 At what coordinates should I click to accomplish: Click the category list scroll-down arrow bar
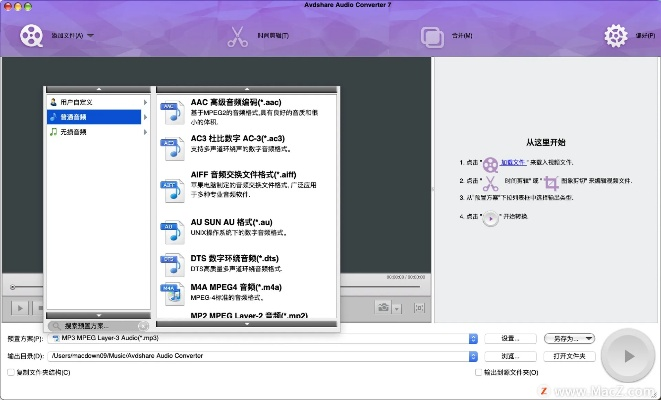click(x=98, y=315)
